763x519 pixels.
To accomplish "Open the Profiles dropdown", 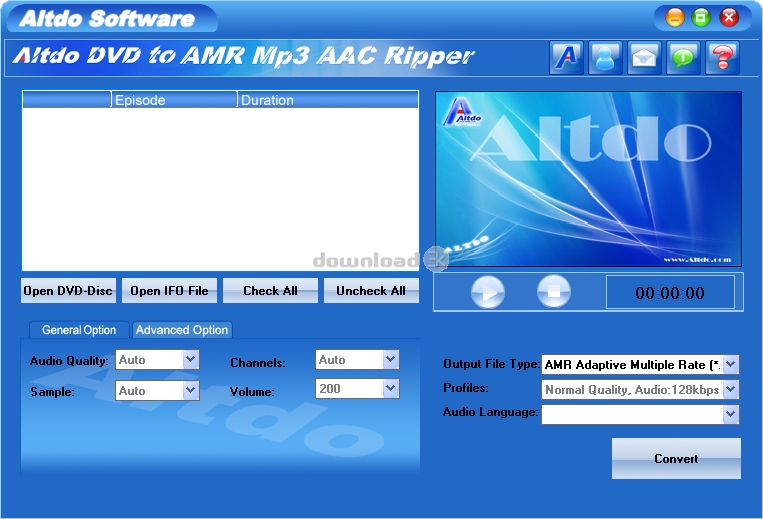I will [x=731, y=390].
